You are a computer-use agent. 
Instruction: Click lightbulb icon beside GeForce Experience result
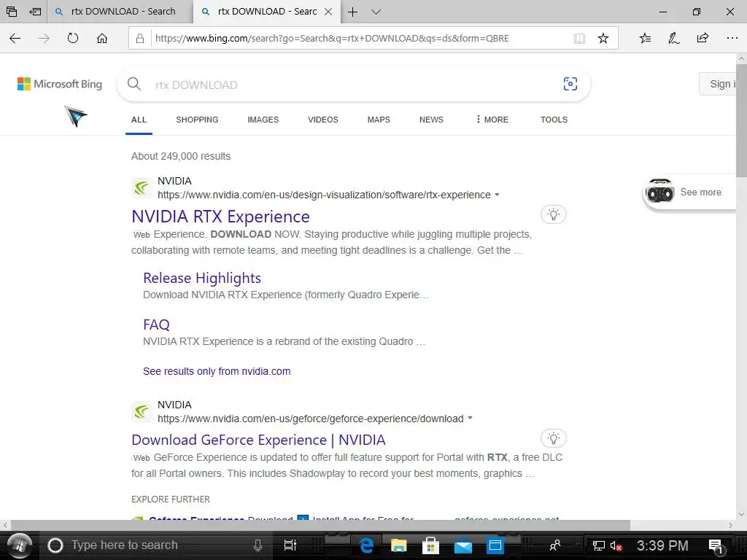[x=553, y=438]
